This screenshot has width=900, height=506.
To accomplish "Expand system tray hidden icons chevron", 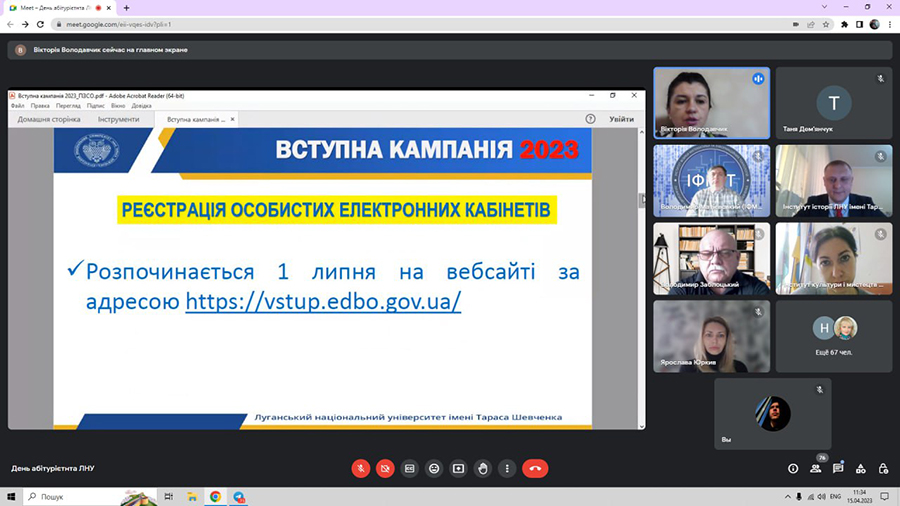I will (788, 497).
